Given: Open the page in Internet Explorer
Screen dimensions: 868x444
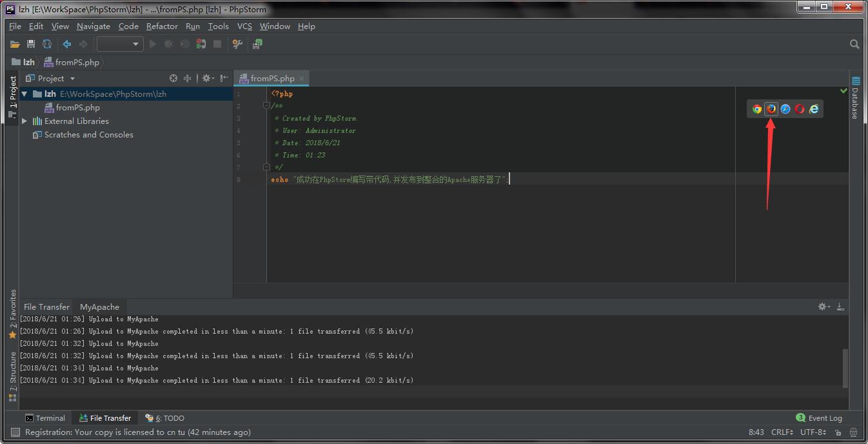Looking at the screenshot, I should tap(814, 109).
